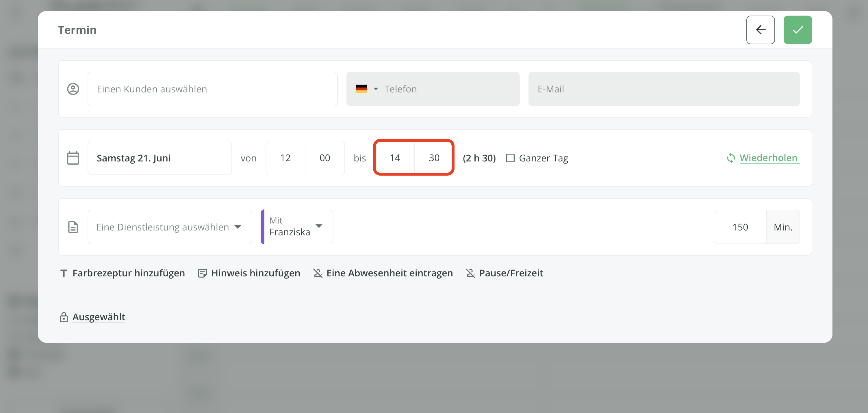
Task: Click the 150 minutes duration field
Action: tap(740, 227)
